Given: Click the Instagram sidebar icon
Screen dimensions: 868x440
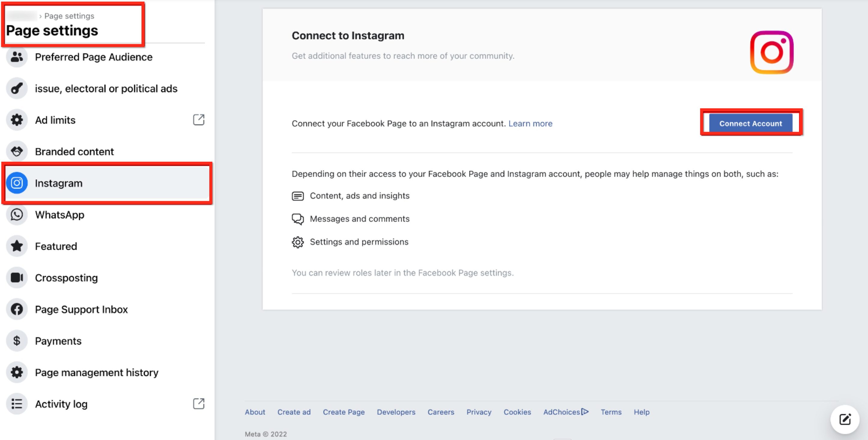Looking at the screenshot, I should (x=17, y=183).
